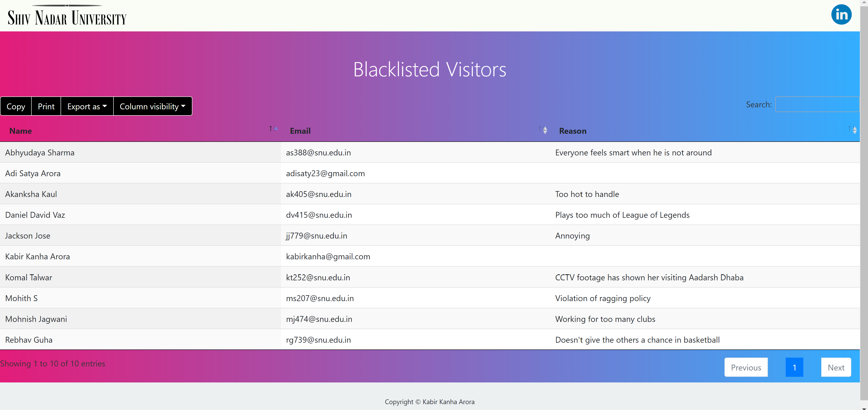
Task: Open the Column visibility dropdown
Action: click(152, 106)
